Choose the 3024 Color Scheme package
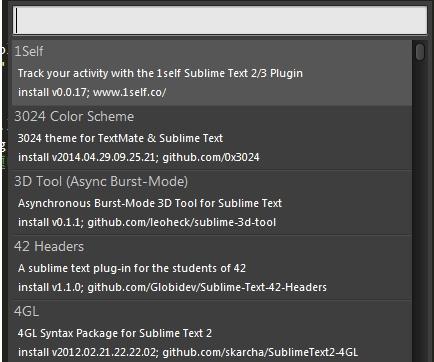The width and height of the screenshot is (434, 362). (74, 116)
